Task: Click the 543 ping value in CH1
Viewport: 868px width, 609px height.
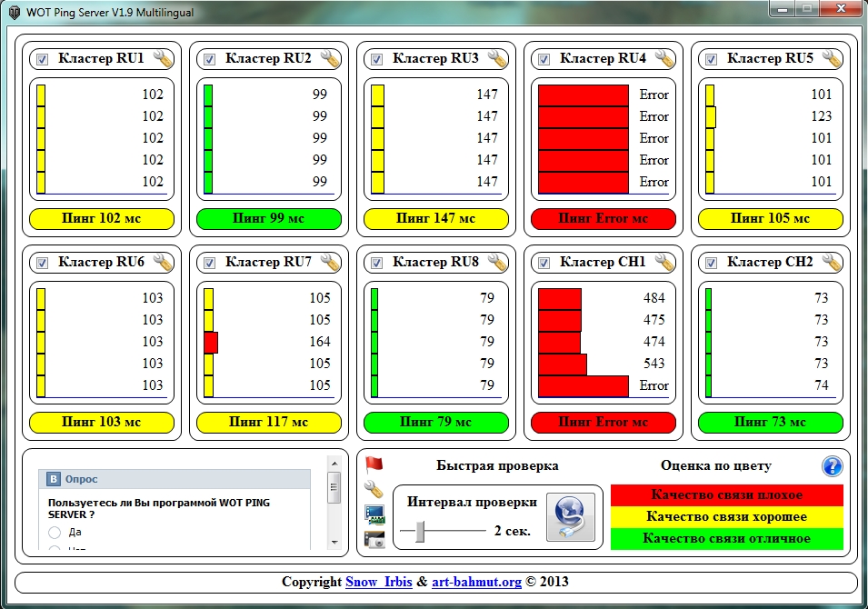Action: click(x=653, y=364)
